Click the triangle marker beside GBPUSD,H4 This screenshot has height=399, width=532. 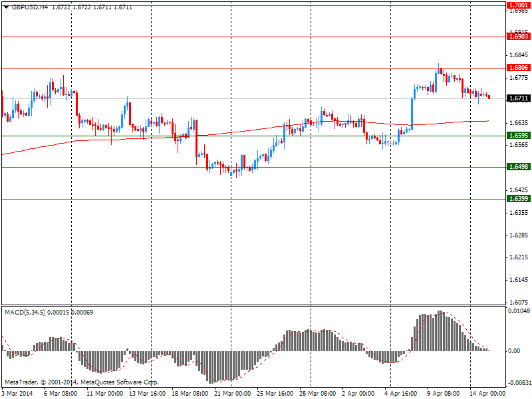tap(7, 7)
